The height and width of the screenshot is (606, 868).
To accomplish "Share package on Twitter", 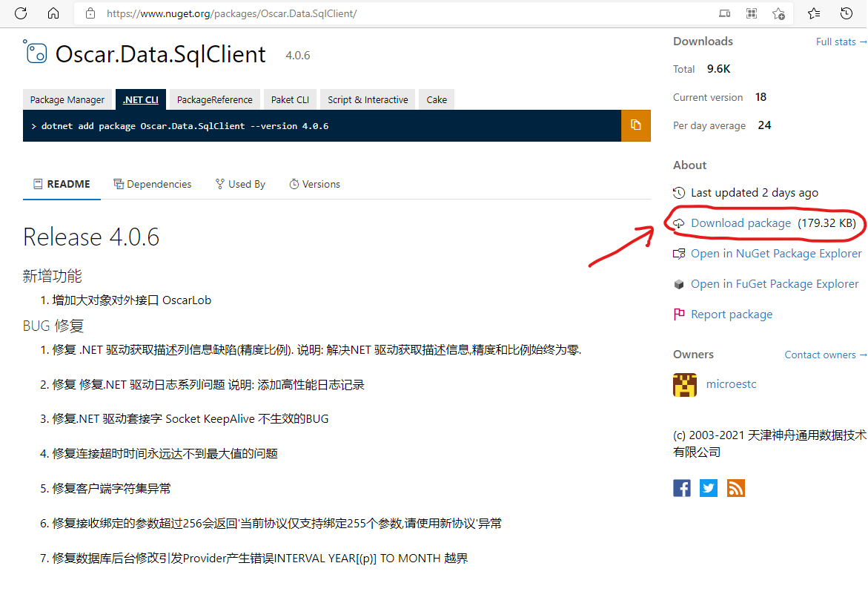I will pos(709,488).
